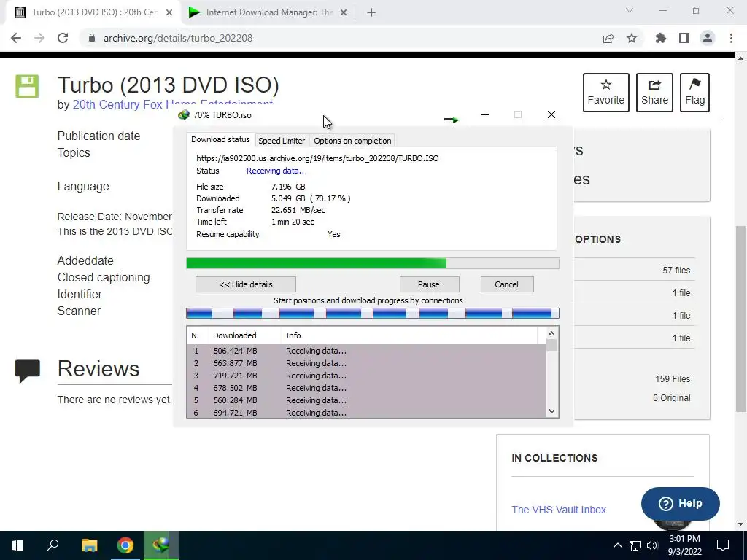Toggle the Chrome side panel icon
This screenshot has height=560, width=747.
click(x=684, y=38)
